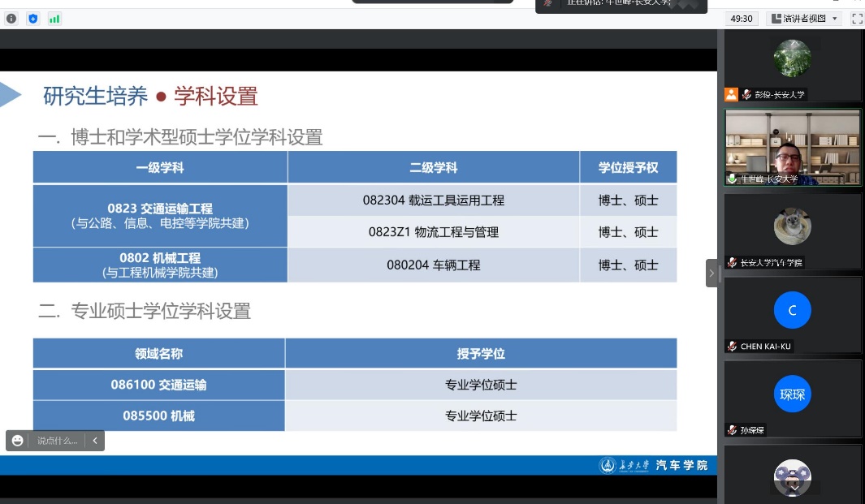Click the green mic icon for 牛世峰
The height and width of the screenshot is (504, 865).
click(x=733, y=179)
